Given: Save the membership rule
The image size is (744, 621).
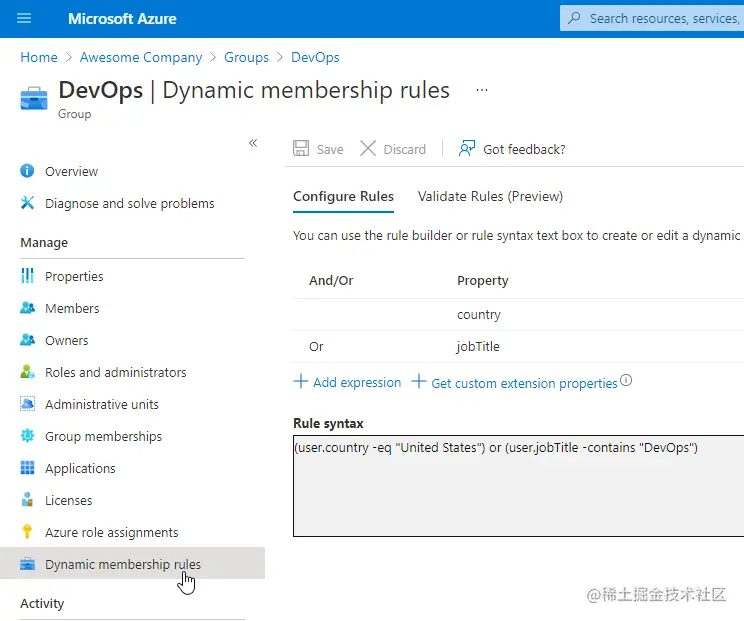Looking at the screenshot, I should [x=318, y=149].
